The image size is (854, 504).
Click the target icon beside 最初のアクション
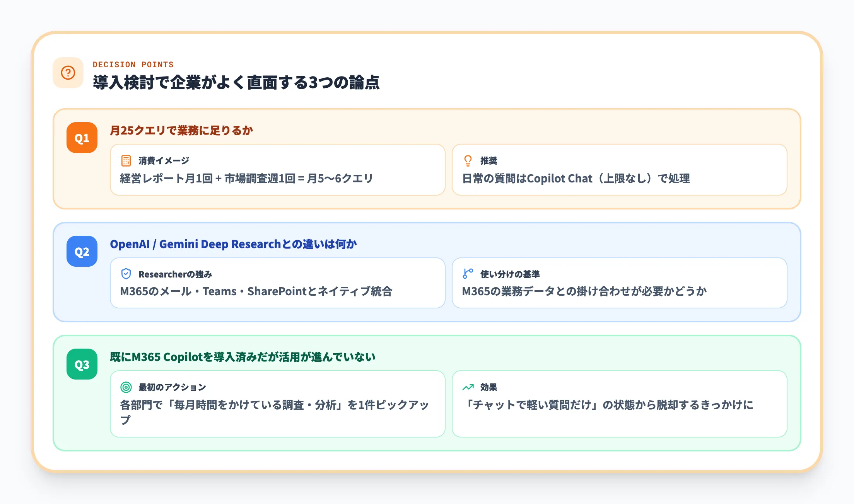[126, 387]
